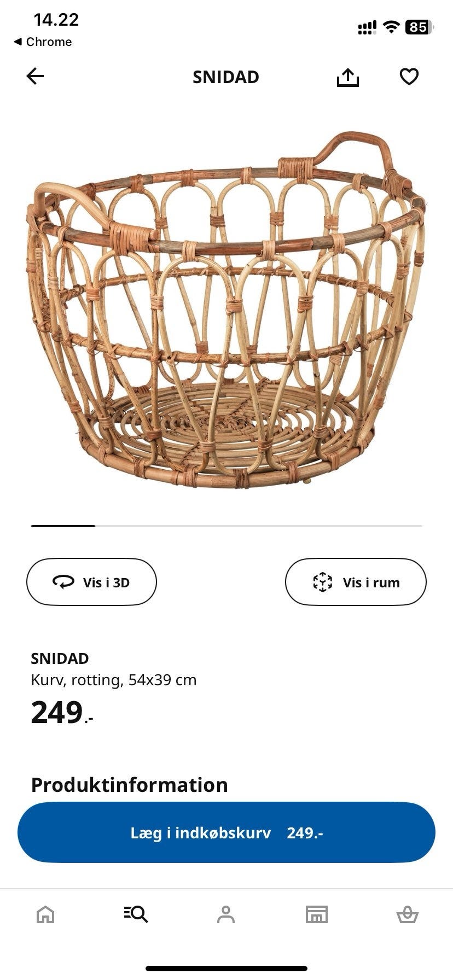453x980 pixels.
Task: Open the shopping basket tab
Action: (x=408, y=914)
